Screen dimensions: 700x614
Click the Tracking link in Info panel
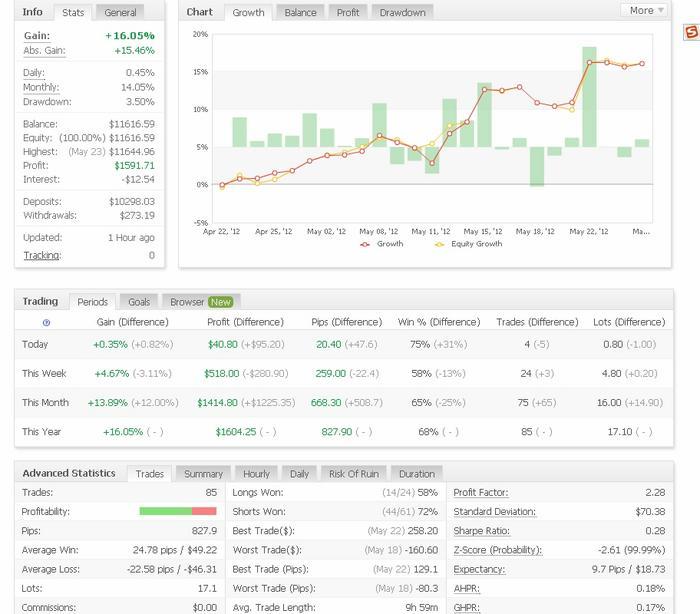pos(41,255)
